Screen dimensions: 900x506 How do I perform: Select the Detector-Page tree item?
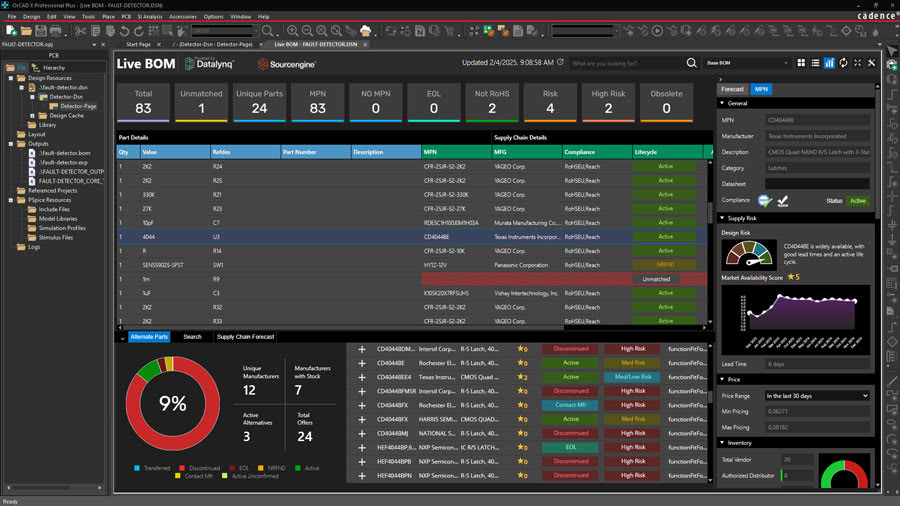coord(78,106)
